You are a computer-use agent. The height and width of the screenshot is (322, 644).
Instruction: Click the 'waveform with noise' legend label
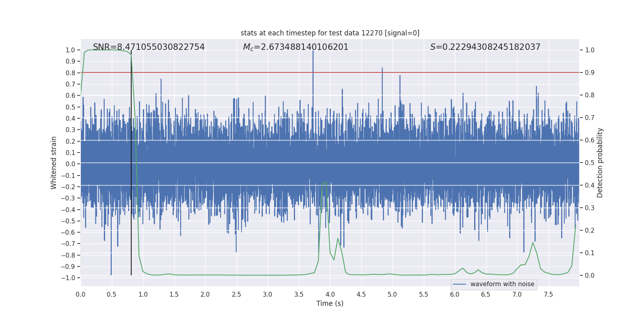pyautogui.click(x=502, y=284)
